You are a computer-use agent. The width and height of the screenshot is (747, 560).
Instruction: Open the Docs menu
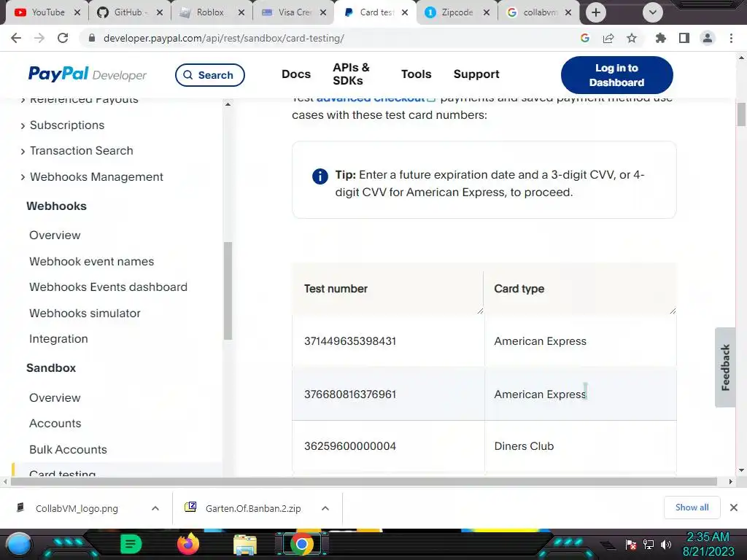[x=296, y=74]
